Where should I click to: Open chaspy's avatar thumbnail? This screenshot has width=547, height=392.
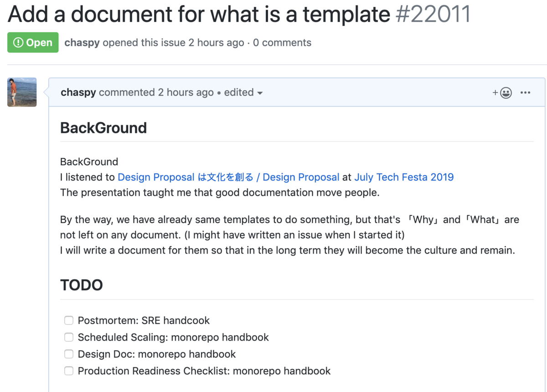tap(22, 92)
